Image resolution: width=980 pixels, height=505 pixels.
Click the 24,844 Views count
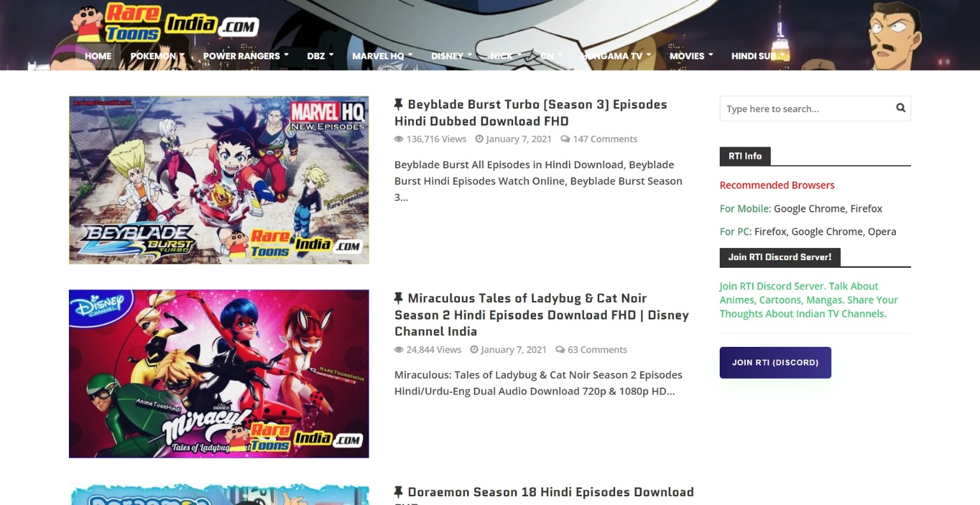pyautogui.click(x=434, y=349)
